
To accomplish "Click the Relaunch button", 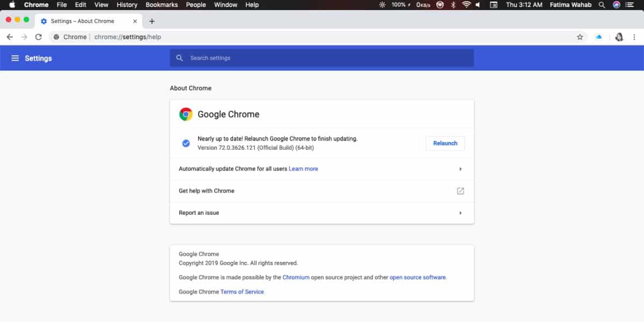I will point(445,143).
